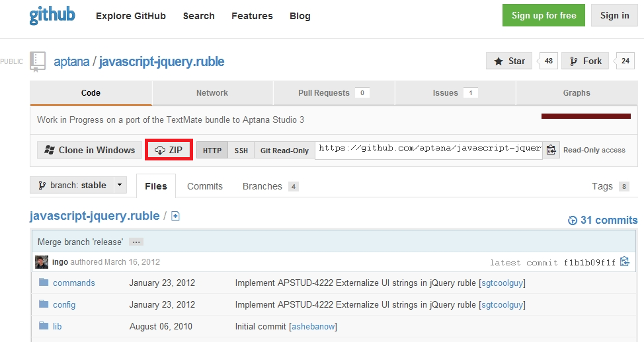Open the Graphs tab
Screen dimensions: 644x342
tap(577, 93)
